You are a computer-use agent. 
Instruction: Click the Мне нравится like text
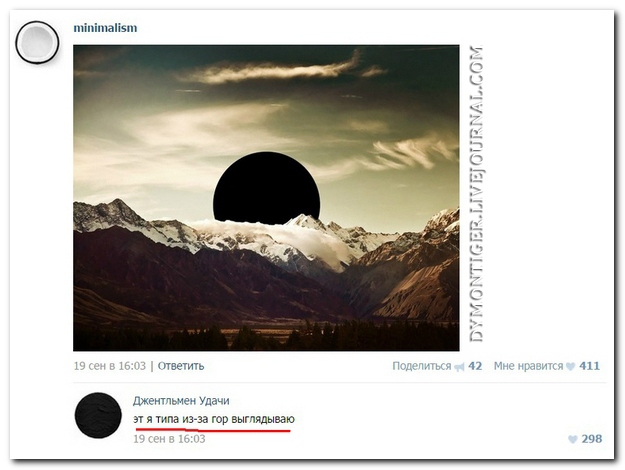pyautogui.click(x=529, y=366)
